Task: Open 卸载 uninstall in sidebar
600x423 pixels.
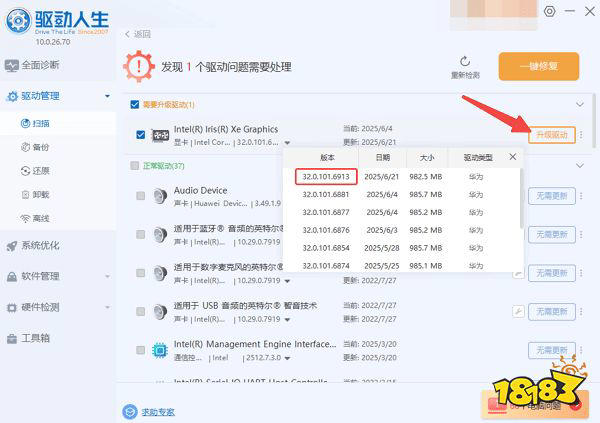Action: (x=35, y=194)
